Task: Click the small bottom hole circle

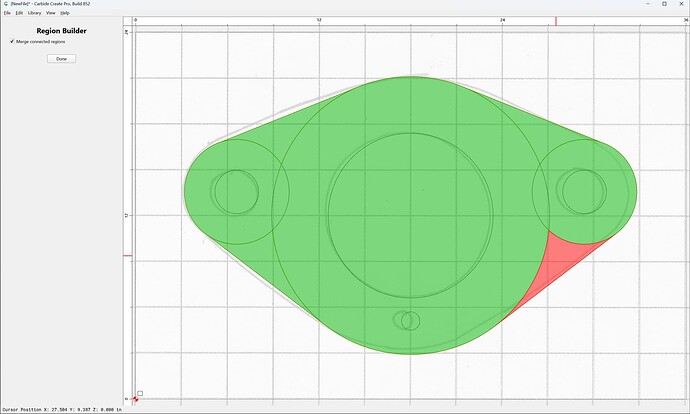Action: [410, 321]
